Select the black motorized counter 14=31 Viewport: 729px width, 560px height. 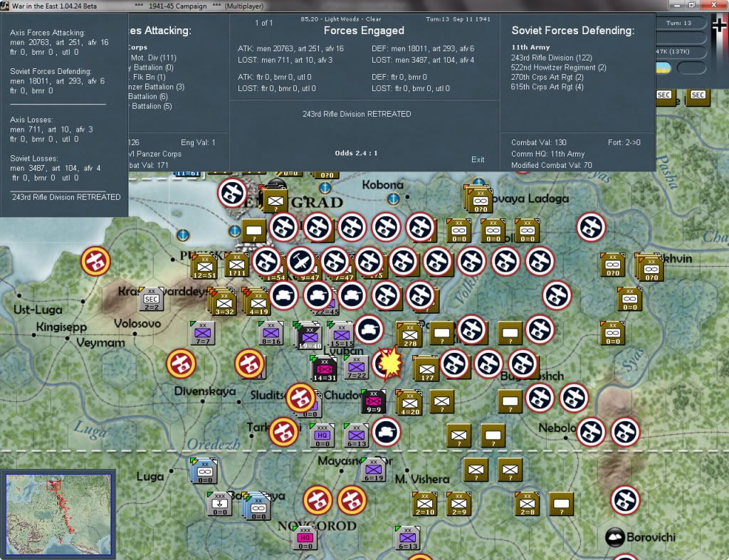click(324, 369)
